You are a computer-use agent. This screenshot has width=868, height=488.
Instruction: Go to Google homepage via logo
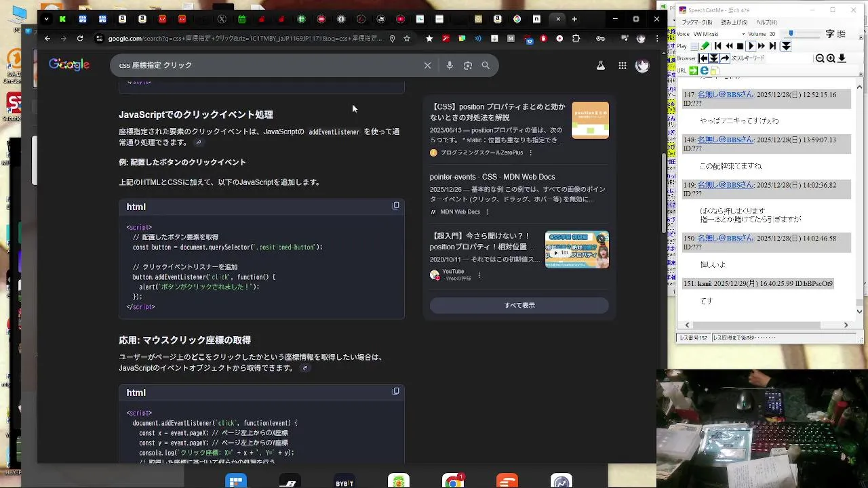(x=69, y=65)
